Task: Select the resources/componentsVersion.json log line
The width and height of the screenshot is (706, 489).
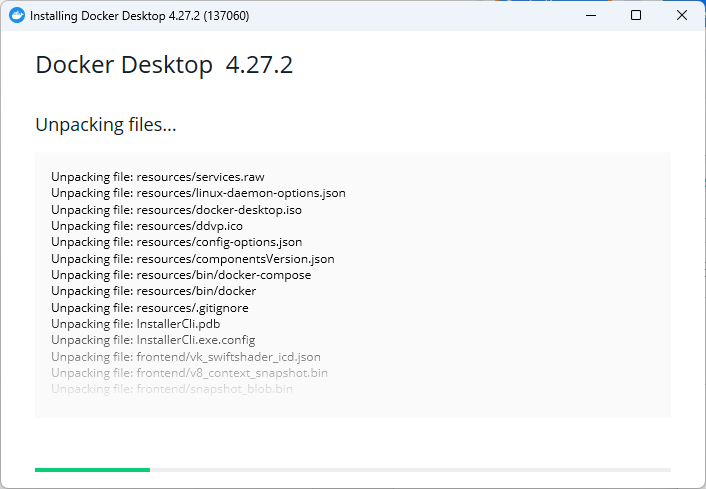Action: pyautogui.click(x=193, y=259)
